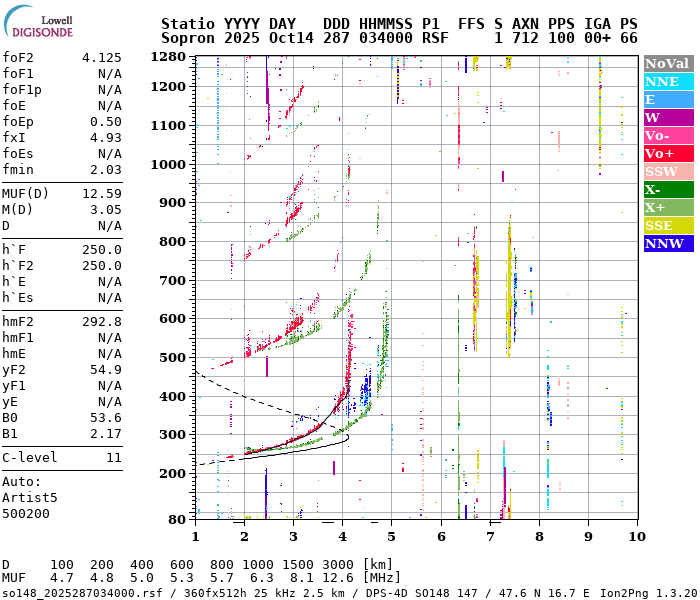Viewport: 700px width, 600px height.
Task: Select the SSE yellow legend swatch
Action: (x=668, y=225)
